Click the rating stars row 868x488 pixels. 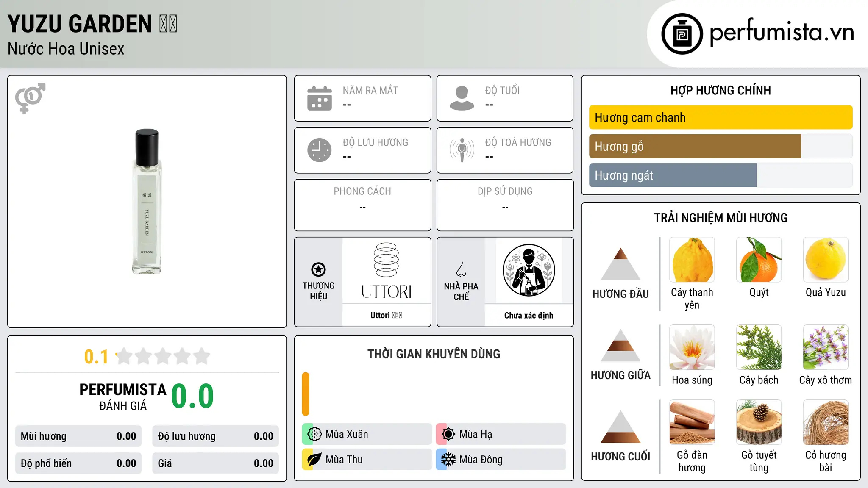click(163, 356)
